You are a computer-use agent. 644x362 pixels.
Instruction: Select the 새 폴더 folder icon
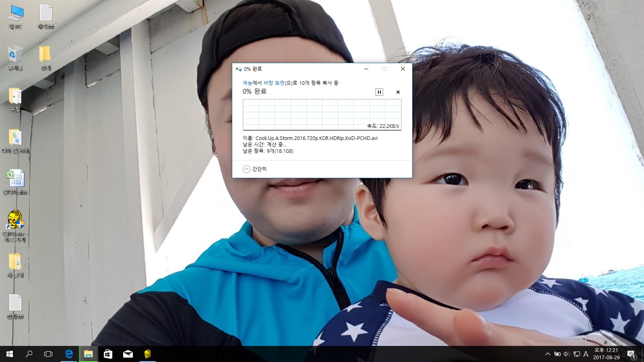click(x=15, y=265)
